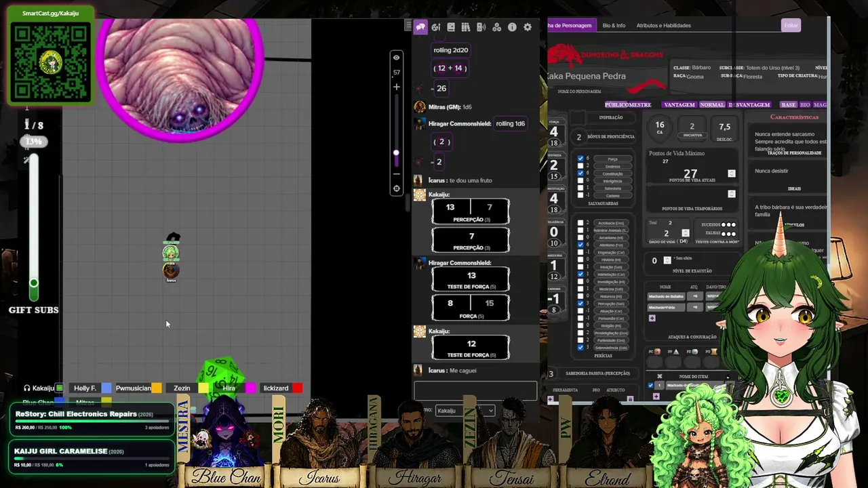
Task: Zoom in with the plus icon
Action: 397,87
